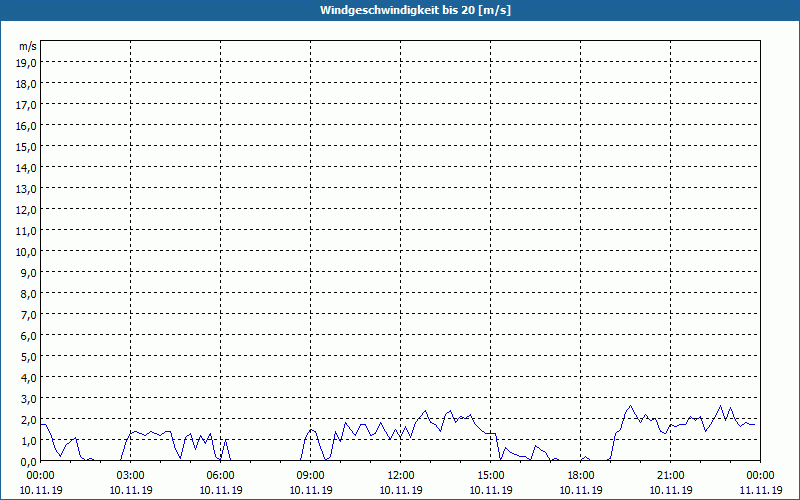The height and width of the screenshot is (500, 800).
Task: Click the 15,0 y-axis label
Action: pos(26,146)
